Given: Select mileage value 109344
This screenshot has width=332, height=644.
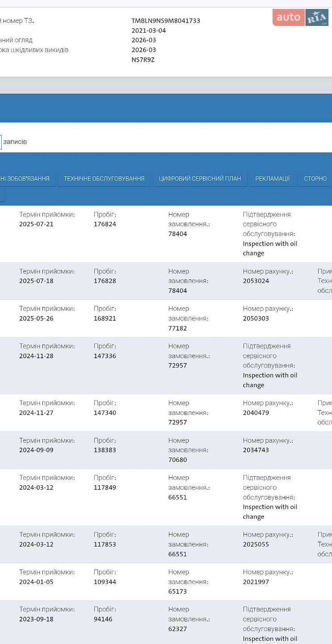Looking at the screenshot, I should click(x=105, y=582).
